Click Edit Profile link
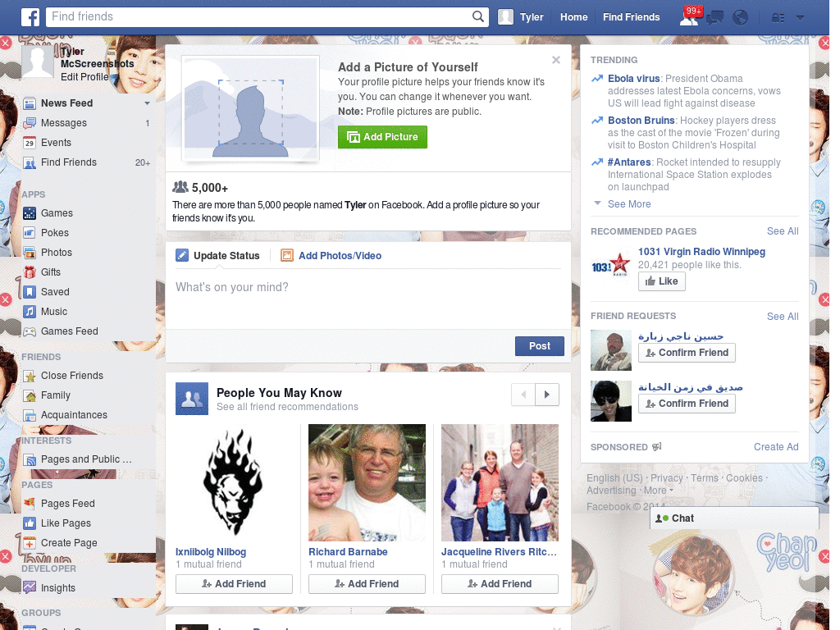The height and width of the screenshot is (630, 840). [84, 76]
